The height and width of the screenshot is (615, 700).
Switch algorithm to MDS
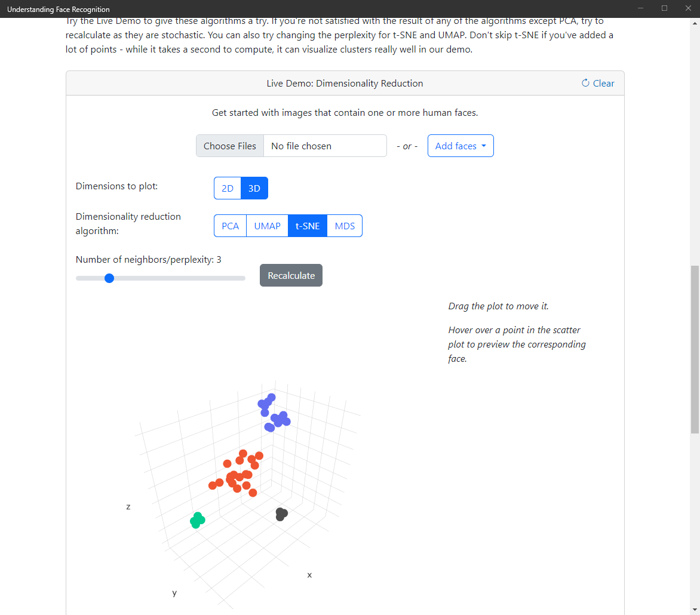click(x=345, y=226)
